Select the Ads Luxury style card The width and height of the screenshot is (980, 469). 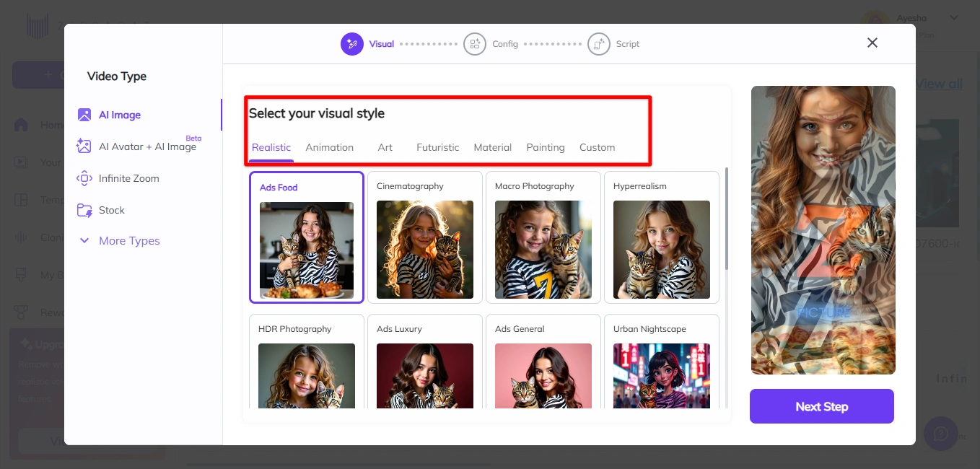point(425,361)
